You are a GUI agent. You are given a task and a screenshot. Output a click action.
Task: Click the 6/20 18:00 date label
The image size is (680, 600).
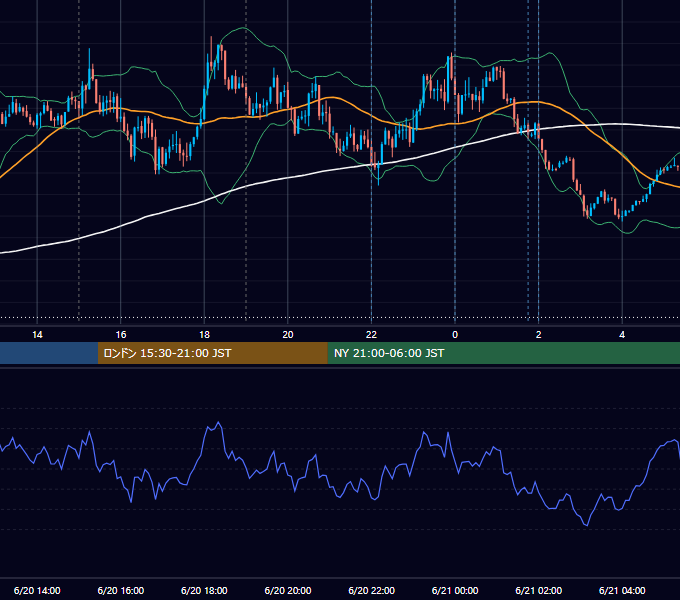[x=204, y=590]
